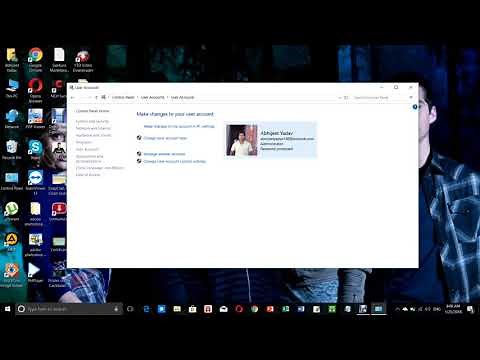The width and height of the screenshot is (480, 360).
Task: Click the back arrow in User Accounts window
Action: pyautogui.click(x=73, y=97)
